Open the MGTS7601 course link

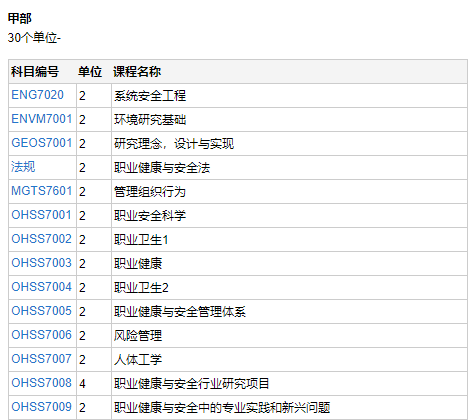42,191
